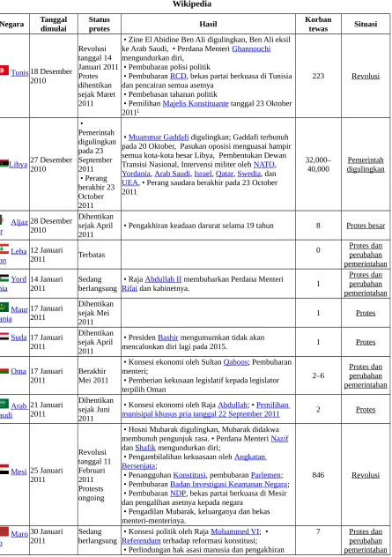Click the Morocco flag icon
Screen dimensions: 392x557
[4, 531]
